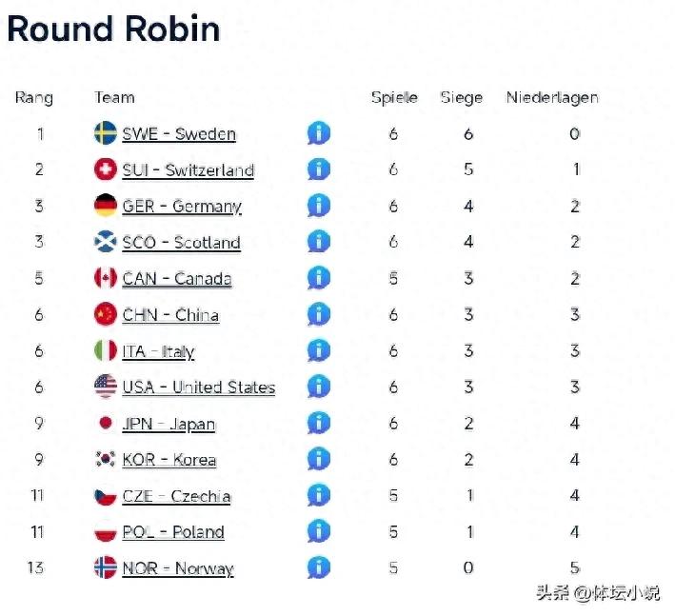Click the info icon next to Canada

pyautogui.click(x=319, y=278)
